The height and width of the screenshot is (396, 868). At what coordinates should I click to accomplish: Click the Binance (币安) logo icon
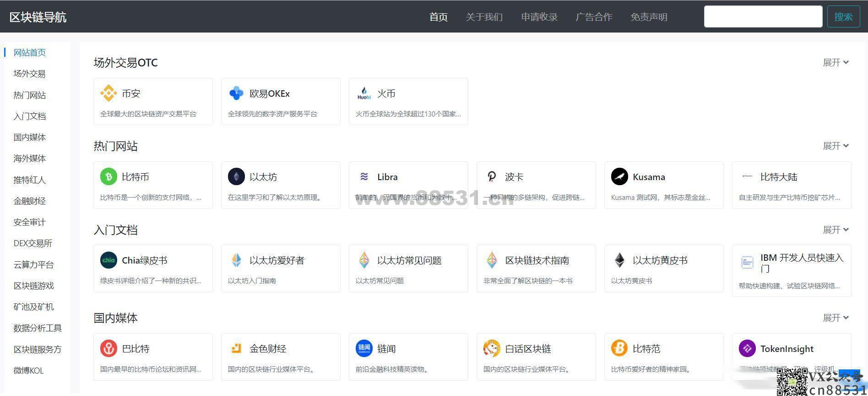click(108, 93)
